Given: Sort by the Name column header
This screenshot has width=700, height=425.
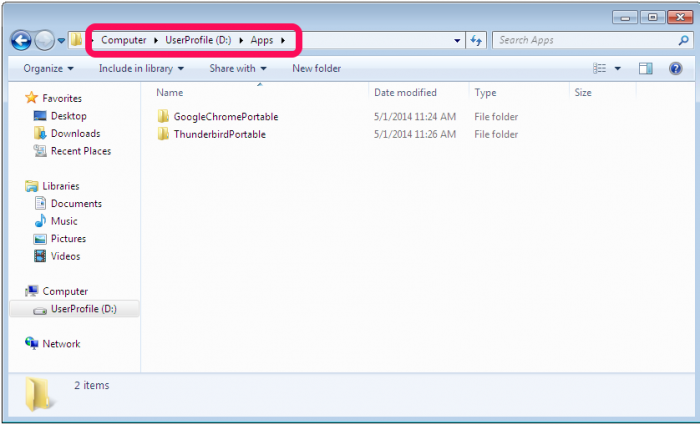Looking at the screenshot, I should tap(170, 92).
